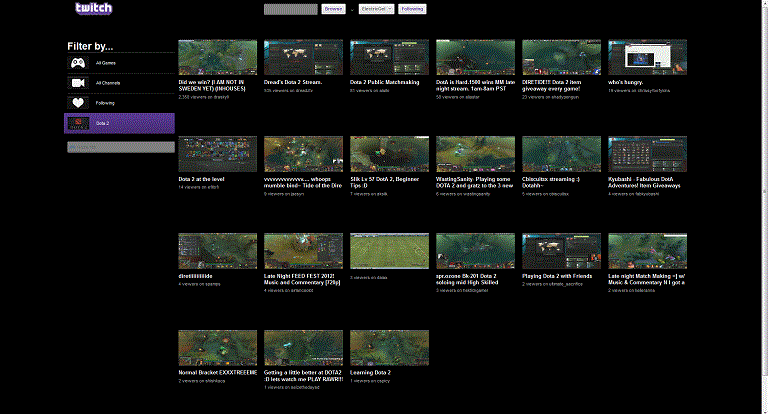Filter by Following label in sidebar
The height and width of the screenshot is (414, 768).
tap(105, 103)
